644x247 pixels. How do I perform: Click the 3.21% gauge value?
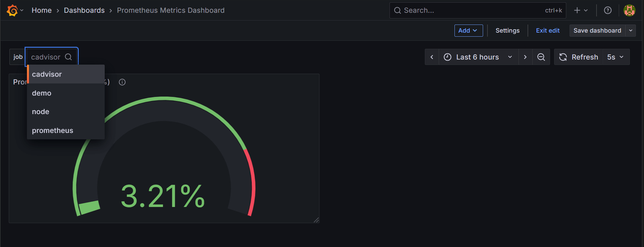pyautogui.click(x=163, y=196)
